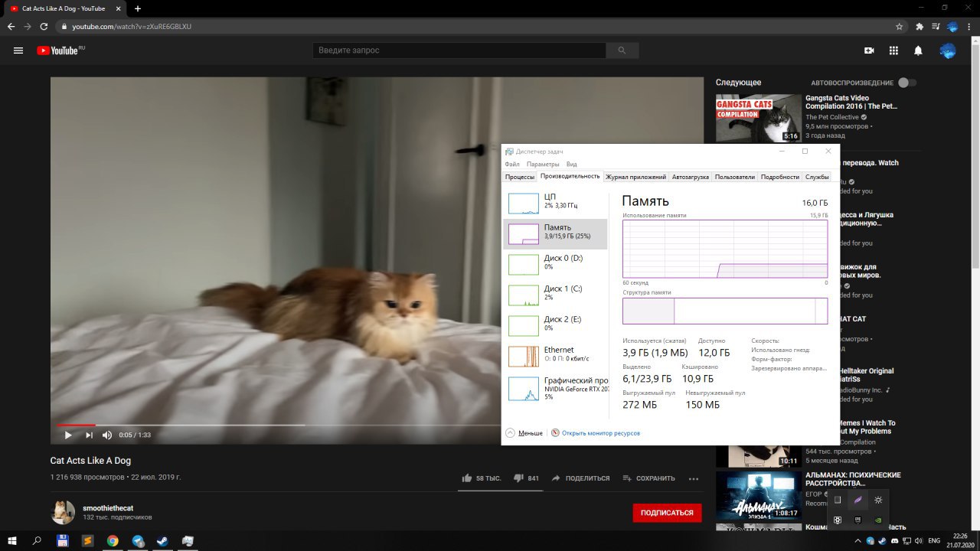The width and height of the screenshot is (980, 551).
Task: Click the YouTube search magnifier button
Action: point(622,51)
